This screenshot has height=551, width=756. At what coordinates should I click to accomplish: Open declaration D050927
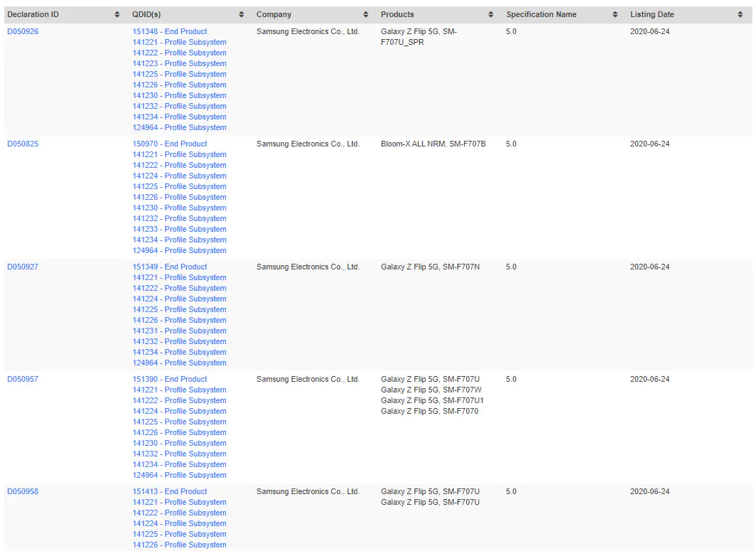23,267
